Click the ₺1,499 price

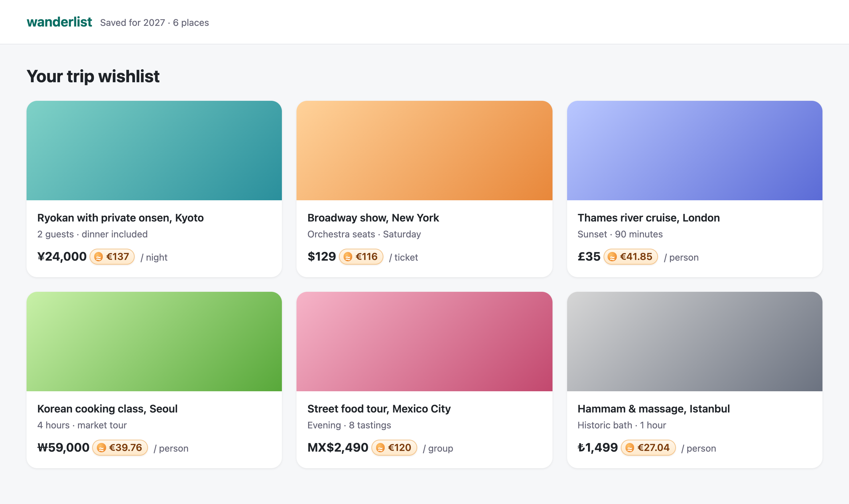pos(598,447)
